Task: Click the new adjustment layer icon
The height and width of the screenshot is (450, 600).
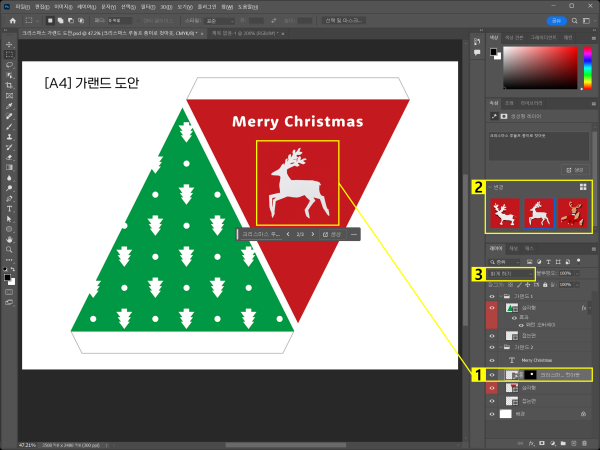Action: point(553,443)
